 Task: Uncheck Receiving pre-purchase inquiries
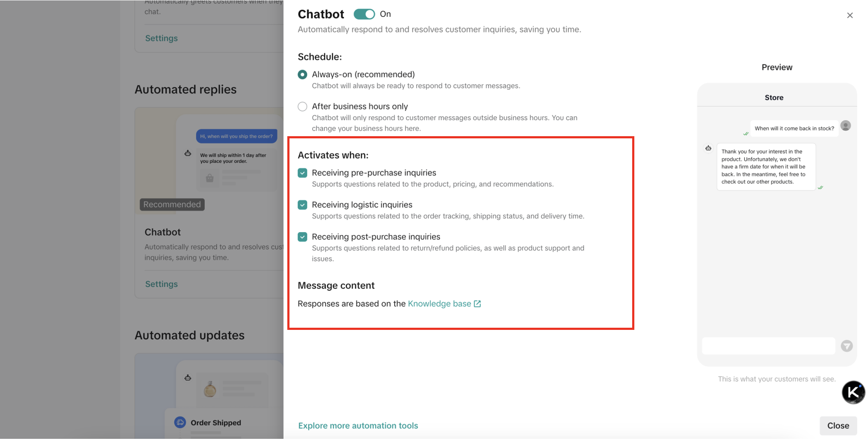pyautogui.click(x=302, y=173)
